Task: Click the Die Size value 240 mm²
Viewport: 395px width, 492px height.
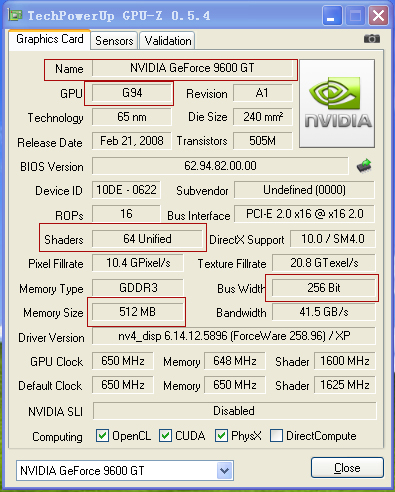Action: click(x=263, y=117)
